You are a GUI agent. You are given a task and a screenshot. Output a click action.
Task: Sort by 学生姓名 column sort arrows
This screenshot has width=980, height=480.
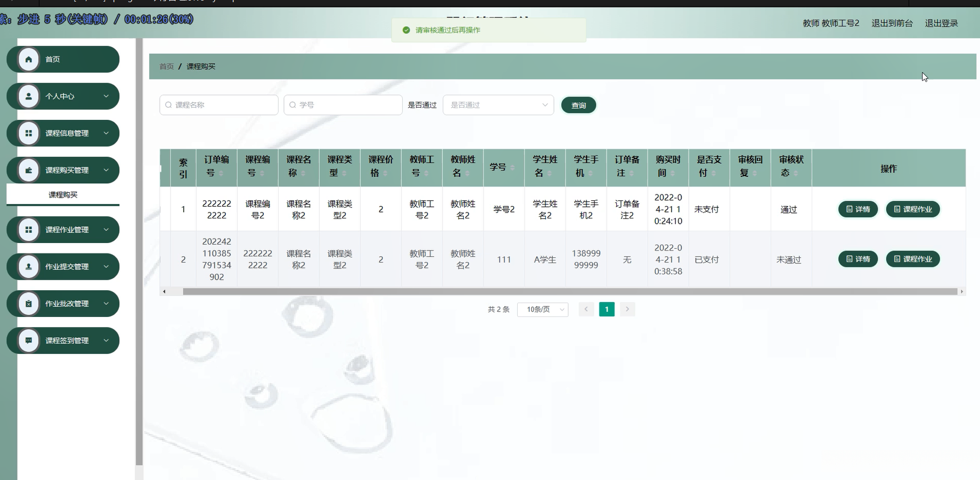pos(549,173)
